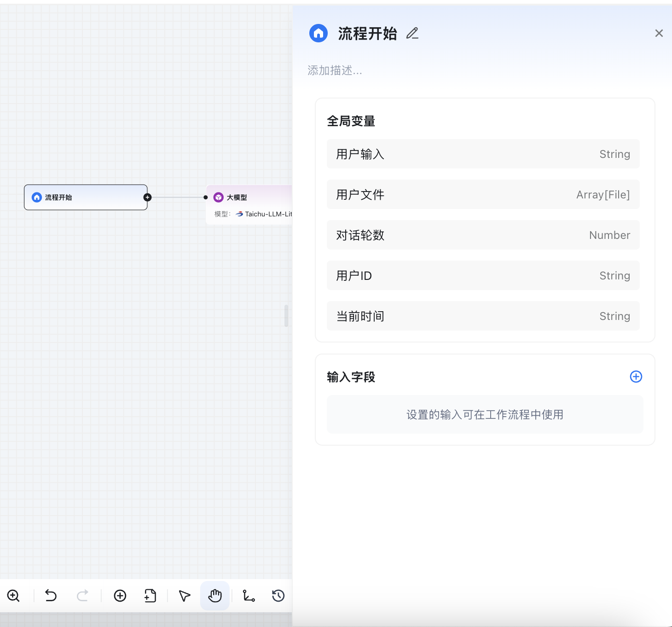The width and height of the screenshot is (672, 627).
Task: Select the 用户文件 Array[File] variable row
Action: (483, 195)
